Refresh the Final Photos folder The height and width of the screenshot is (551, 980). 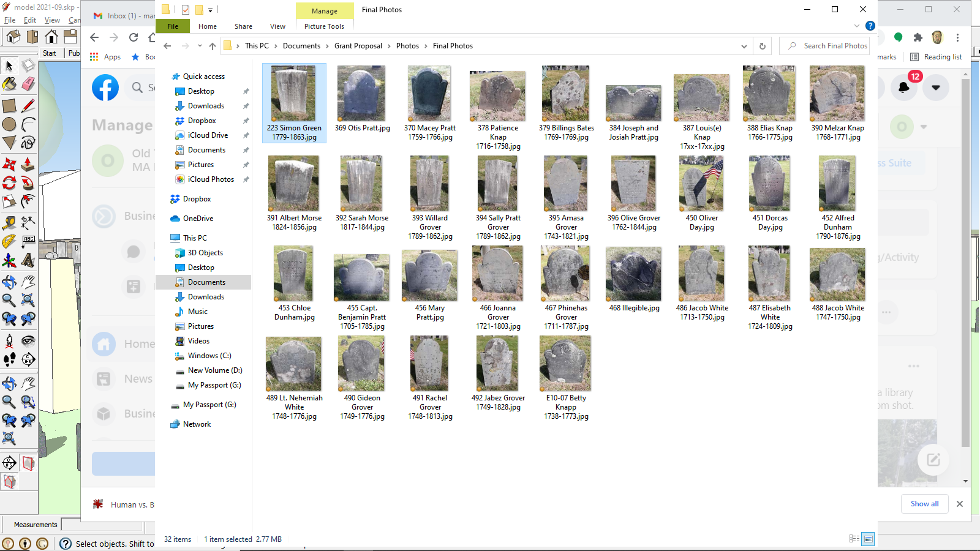pyautogui.click(x=763, y=46)
